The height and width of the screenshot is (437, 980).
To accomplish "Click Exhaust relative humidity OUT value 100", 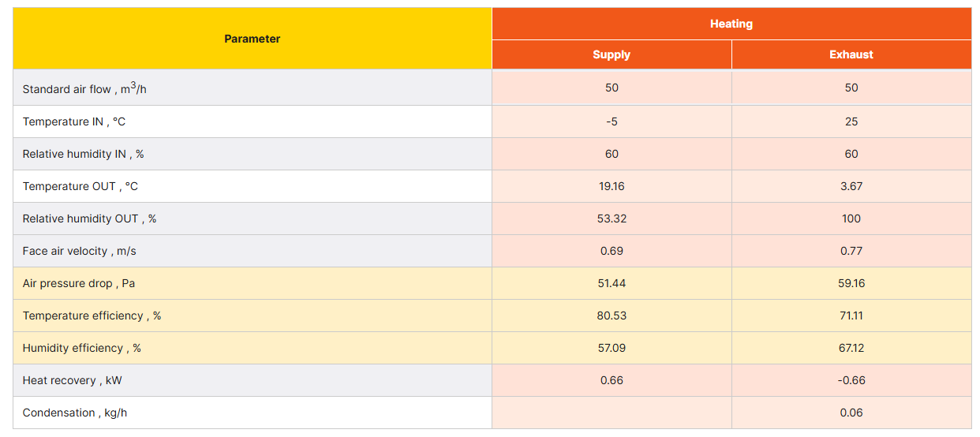I will (x=851, y=218).
